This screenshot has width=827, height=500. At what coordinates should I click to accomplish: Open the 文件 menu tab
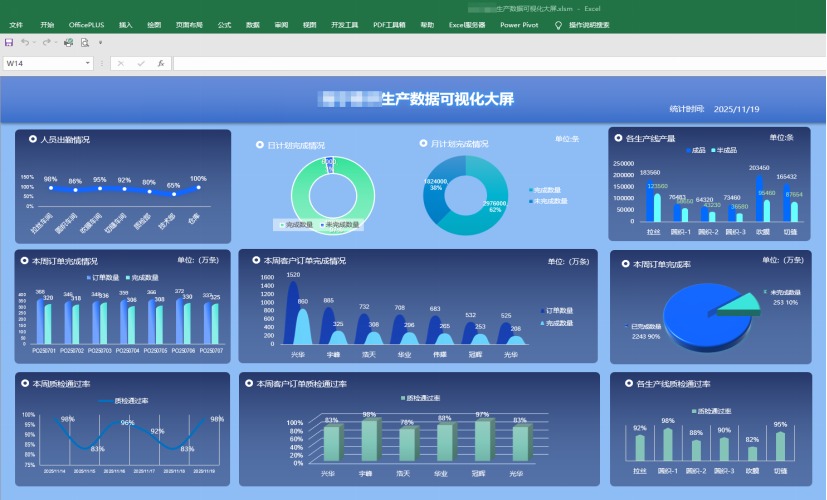[x=16, y=24]
